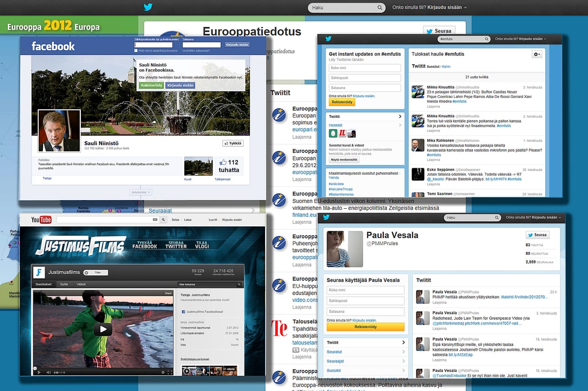588x391 pixels.
Task: Click the Seuraa button on Paula Vesala's profile
Action: [x=537, y=235]
